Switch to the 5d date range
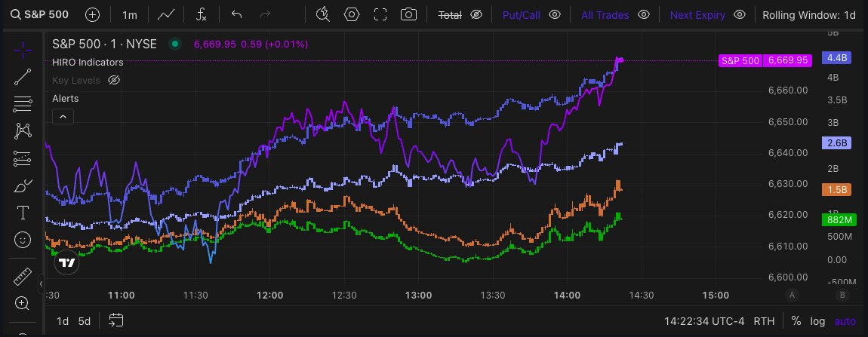The width and height of the screenshot is (868, 337). (x=84, y=321)
